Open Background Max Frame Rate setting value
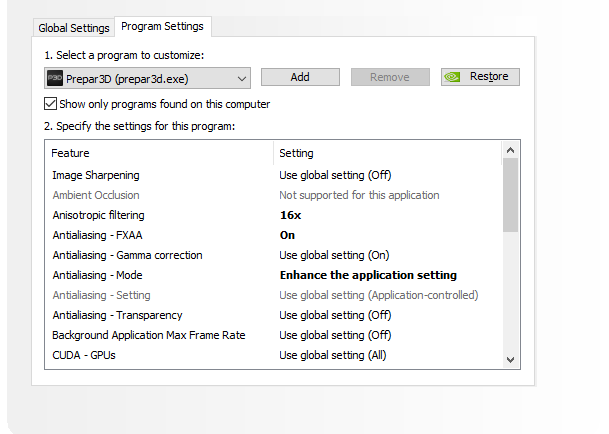 335,335
